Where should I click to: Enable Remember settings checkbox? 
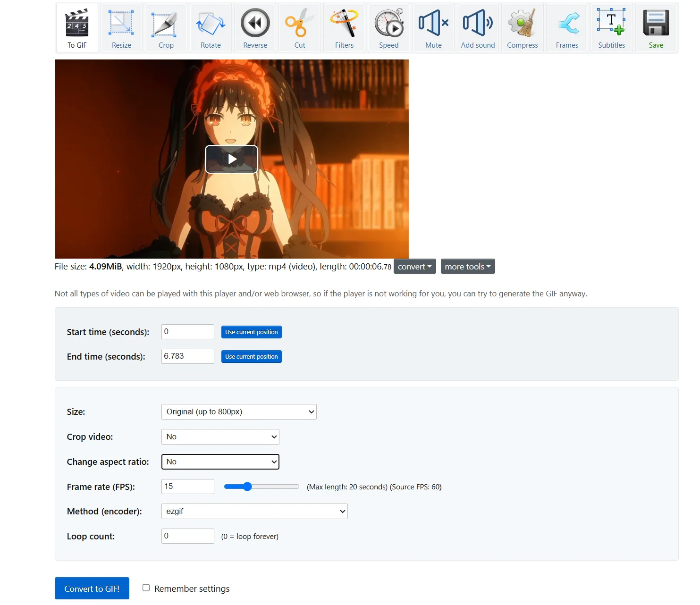(146, 588)
